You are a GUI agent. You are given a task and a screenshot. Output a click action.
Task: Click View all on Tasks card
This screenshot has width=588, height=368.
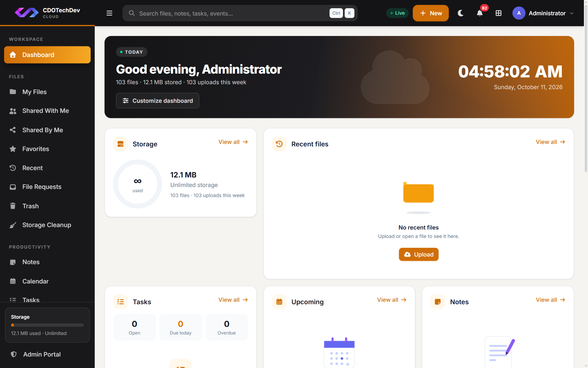[x=233, y=300]
